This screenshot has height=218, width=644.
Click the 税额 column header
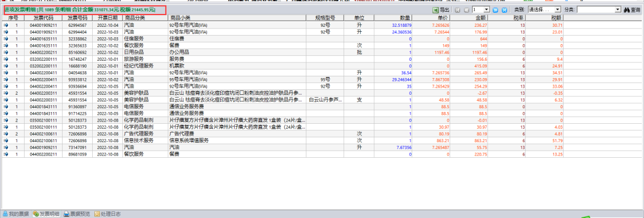pyautogui.click(x=556, y=18)
